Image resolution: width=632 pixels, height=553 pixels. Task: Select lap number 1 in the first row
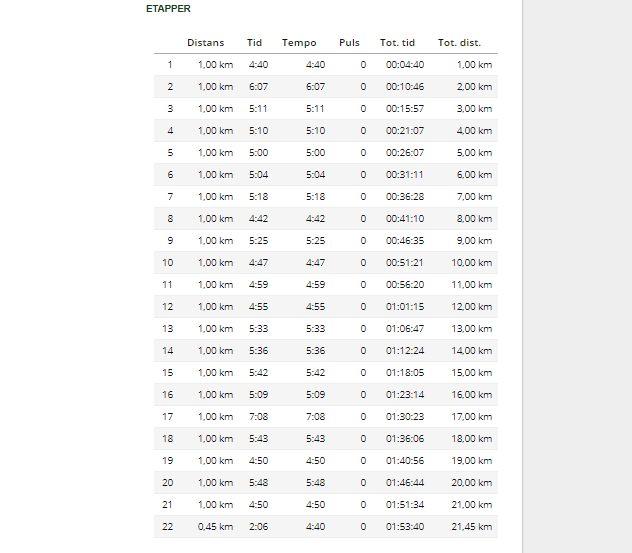click(x=170, y=65)
